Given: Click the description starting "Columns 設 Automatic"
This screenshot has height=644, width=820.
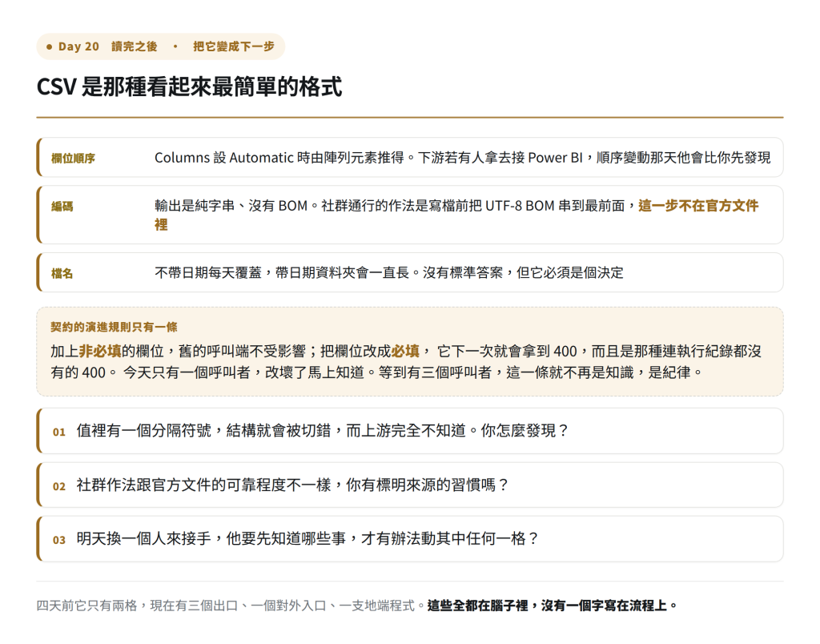Looking at the screenshot, I should point(462,158).
